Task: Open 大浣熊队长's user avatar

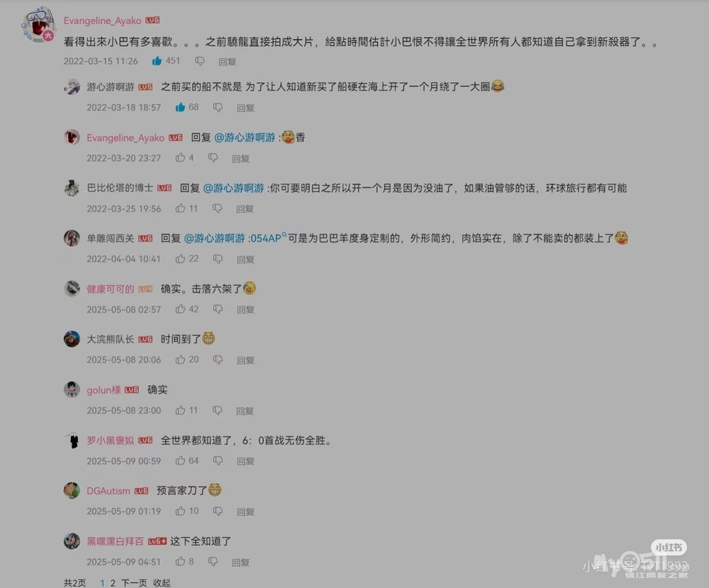Action: click(72, 339)
